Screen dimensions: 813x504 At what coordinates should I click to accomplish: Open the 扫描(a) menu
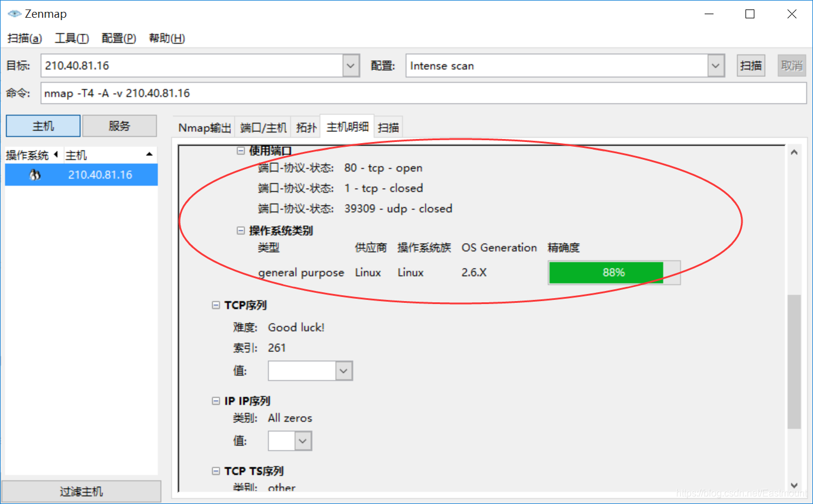[x=24, y=38]
